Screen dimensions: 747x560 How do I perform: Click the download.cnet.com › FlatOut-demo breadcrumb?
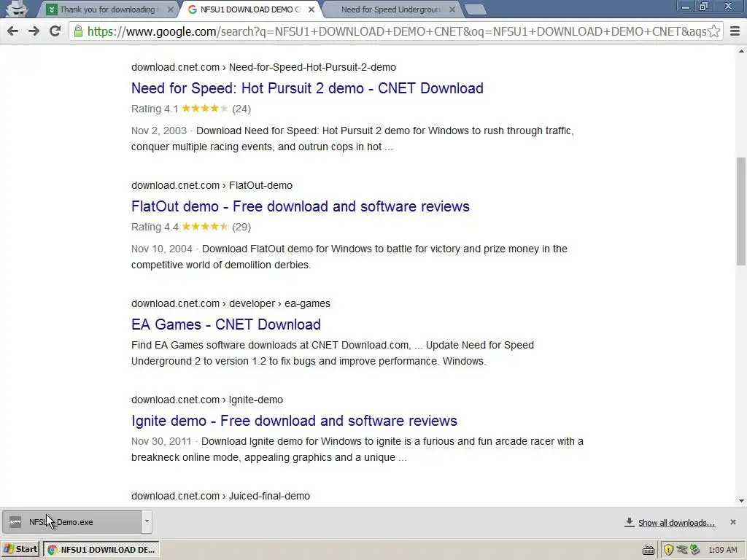[x=212, y=185]
